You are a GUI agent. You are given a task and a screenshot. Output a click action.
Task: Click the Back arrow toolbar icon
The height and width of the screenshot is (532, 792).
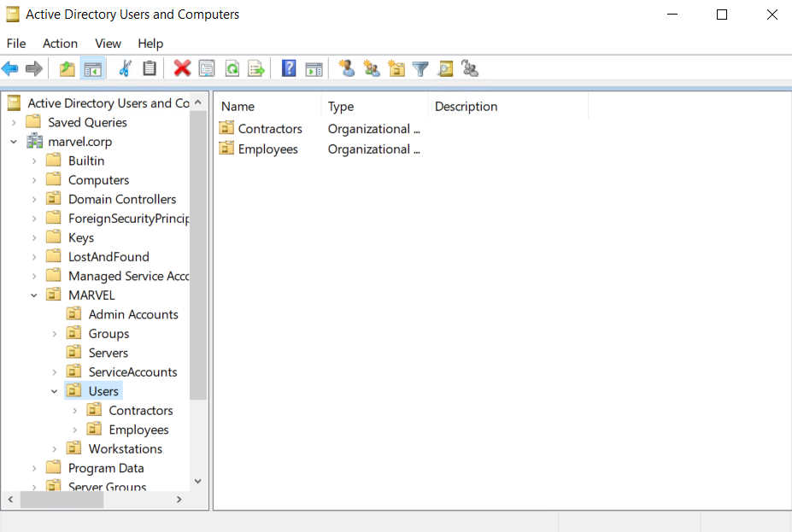pos(10,68)
